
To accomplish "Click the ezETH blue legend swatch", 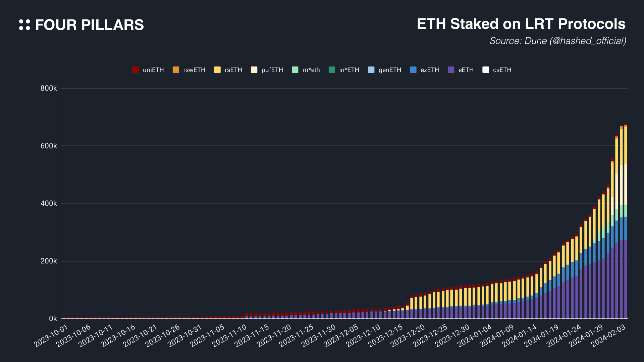I will coord(413,70).
